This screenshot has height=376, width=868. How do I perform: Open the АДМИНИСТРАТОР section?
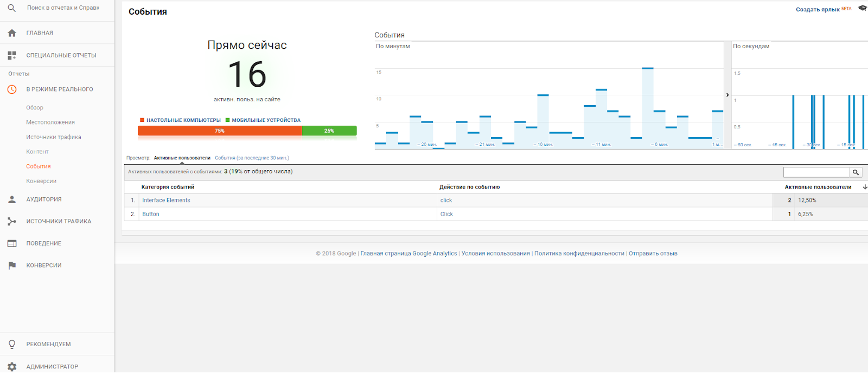(x=52, y=367)
